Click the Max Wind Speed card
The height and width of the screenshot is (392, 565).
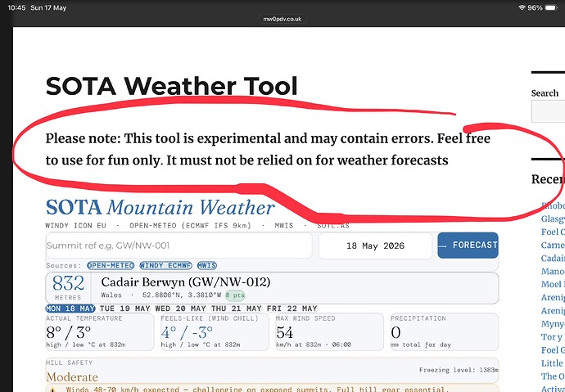[329, 332]
